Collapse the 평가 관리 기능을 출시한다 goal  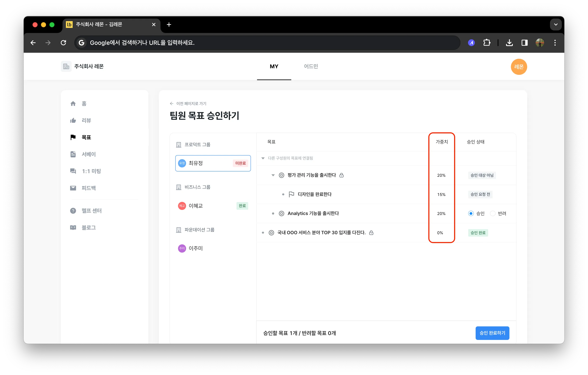point(273,175)
